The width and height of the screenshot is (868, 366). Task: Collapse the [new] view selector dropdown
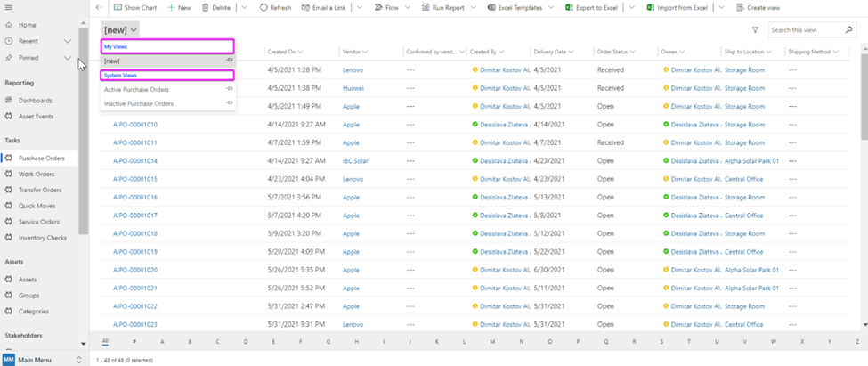(x=120, y=30)
